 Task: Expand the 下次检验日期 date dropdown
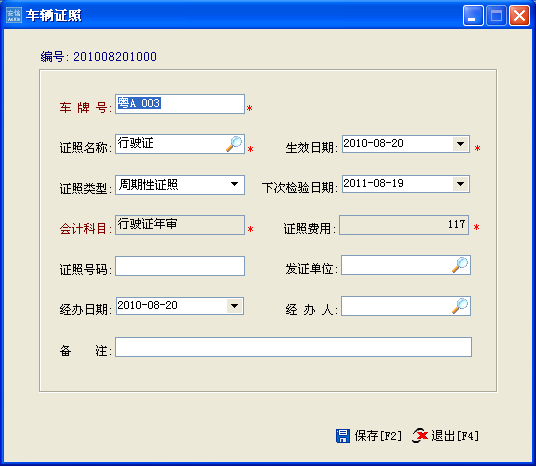pos(460,184)
